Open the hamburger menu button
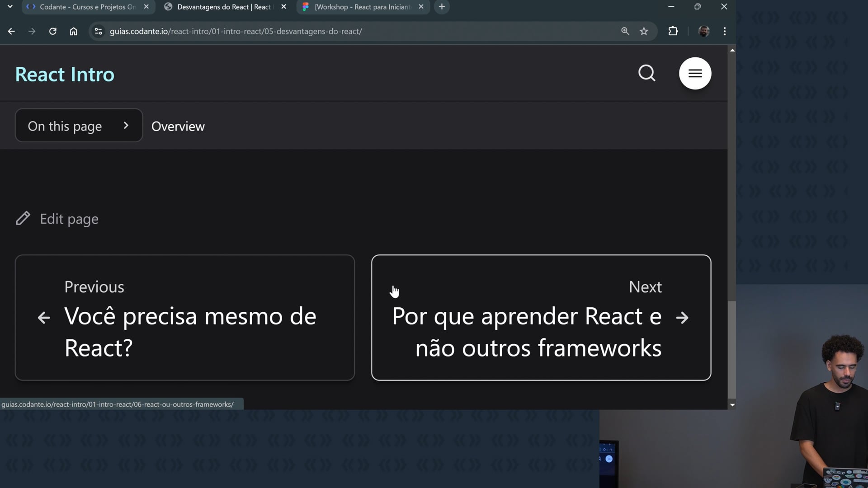Screen dimensions: 868x488 click(695, 73)
